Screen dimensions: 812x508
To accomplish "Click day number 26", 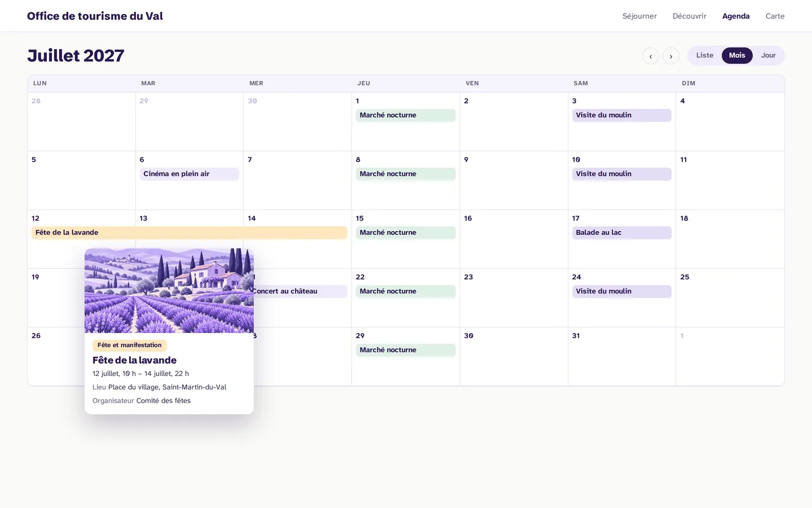I will pos(36,336).
